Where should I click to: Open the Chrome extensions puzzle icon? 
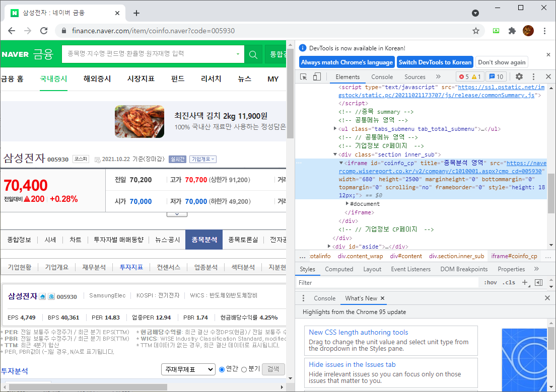(x=512, y=31)
